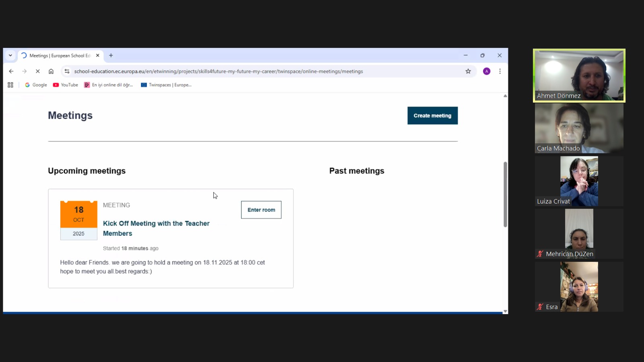Open the Chrome three-dot menu
Image resolution: width=644 pixels, height=362 pixels.
click(500, 71)
